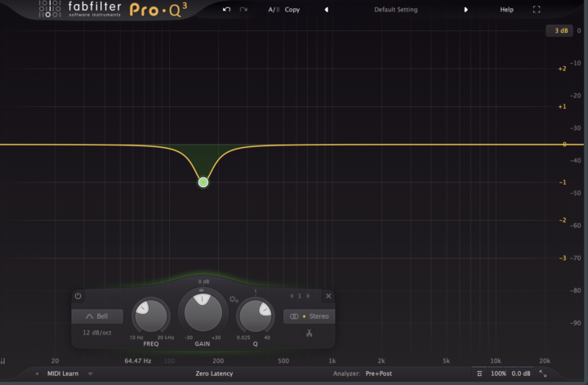Screen dimensions: 588x385
Task: Open the Bell filter shape dropdown
Action: pyautogui.click(x=97, y=316)
